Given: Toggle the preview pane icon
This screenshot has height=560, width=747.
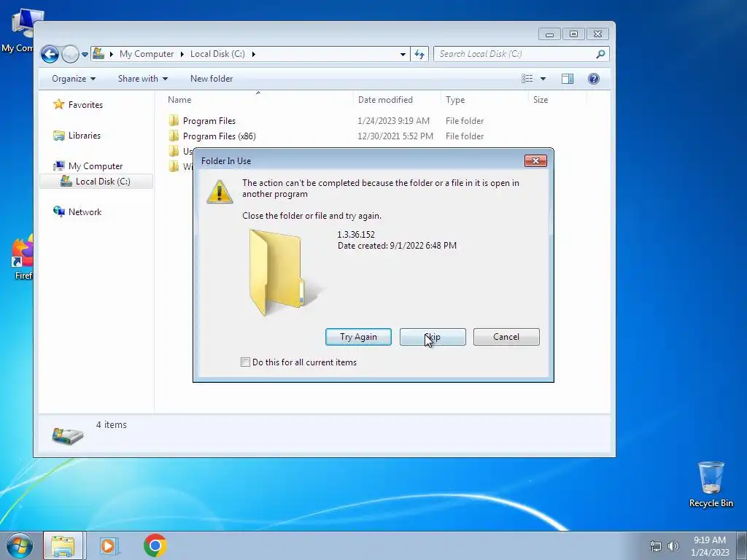Looking at the screenshot, I should (568, 79).
